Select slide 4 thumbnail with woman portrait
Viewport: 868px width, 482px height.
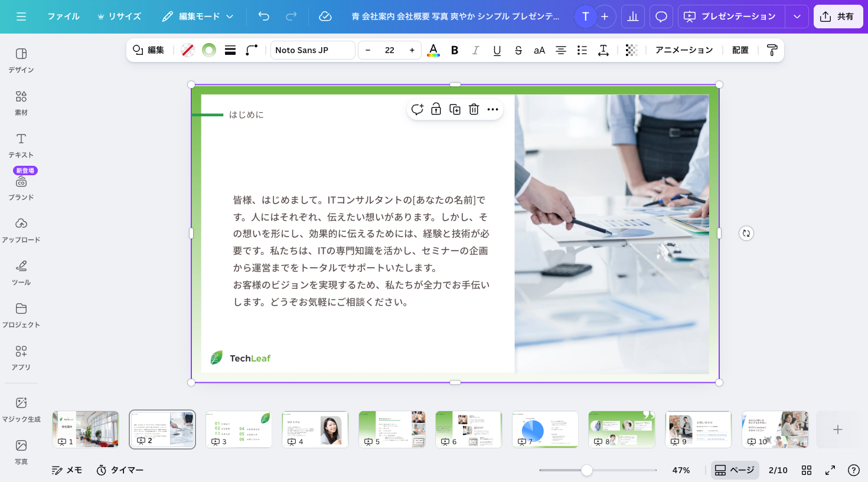point(315,429)
